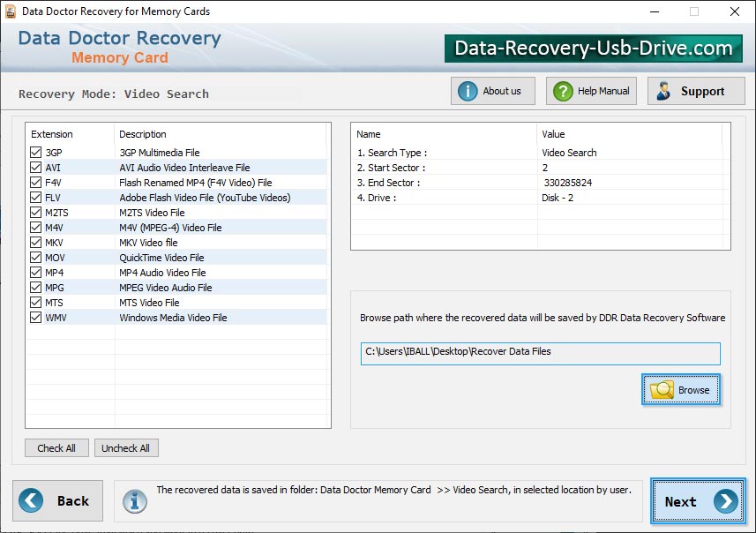The height and width of the screenshot is (533, 756).
Task: Click the Next arrow icon
Action: tap(726, 501)
